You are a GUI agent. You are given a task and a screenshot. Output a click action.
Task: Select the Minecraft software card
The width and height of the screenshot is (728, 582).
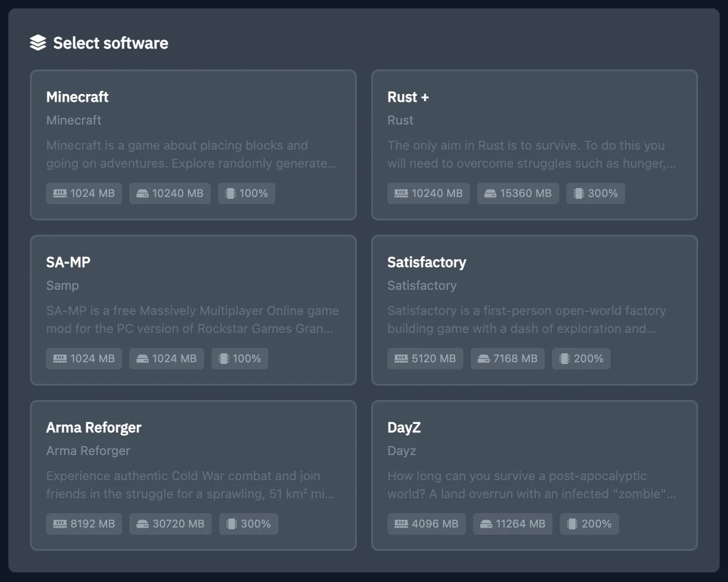[193, 145]
